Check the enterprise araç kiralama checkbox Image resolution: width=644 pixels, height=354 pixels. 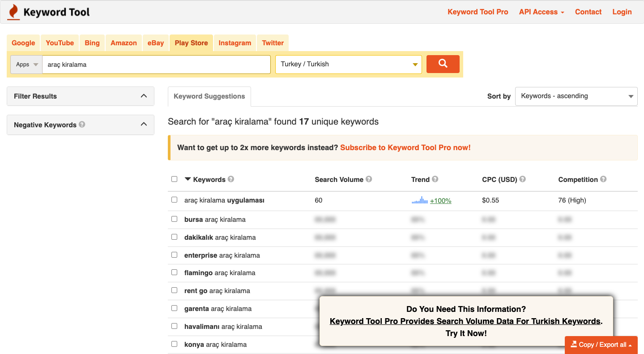tap(175, 255)
